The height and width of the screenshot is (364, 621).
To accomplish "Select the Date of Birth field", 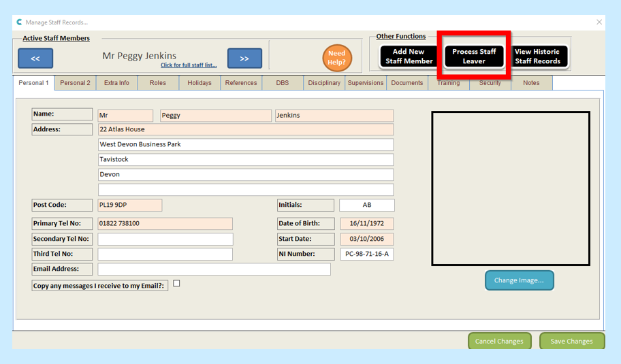I will pos(366,224).
